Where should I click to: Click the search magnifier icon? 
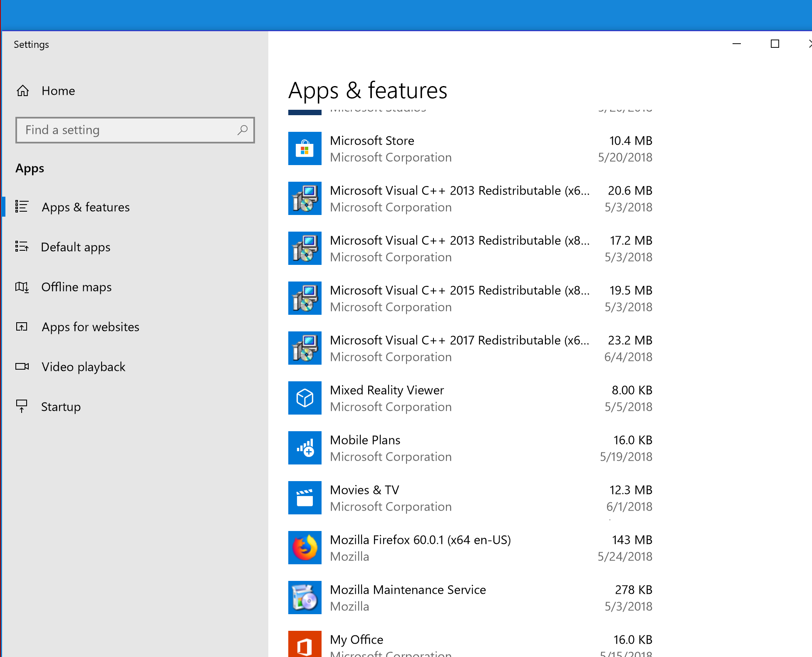(243, 130)
